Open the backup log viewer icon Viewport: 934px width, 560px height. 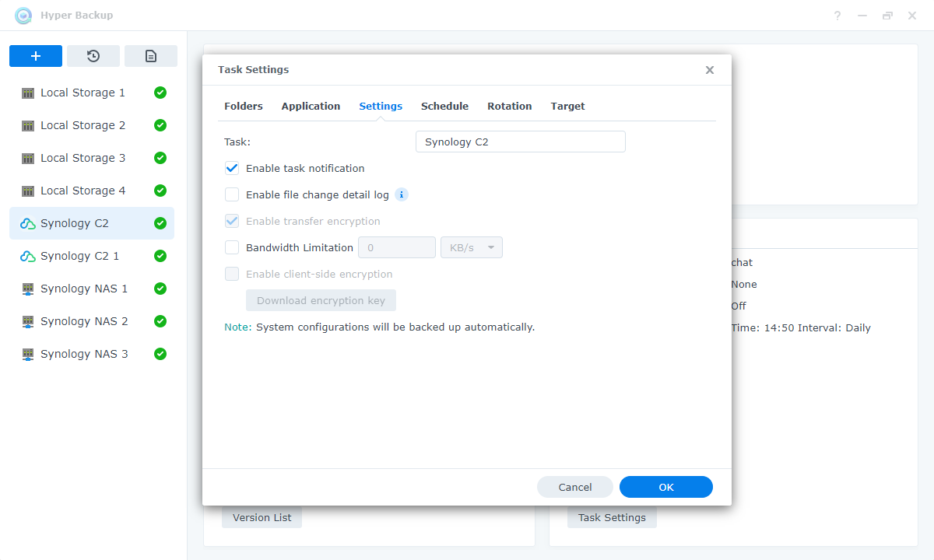(151, 55)
